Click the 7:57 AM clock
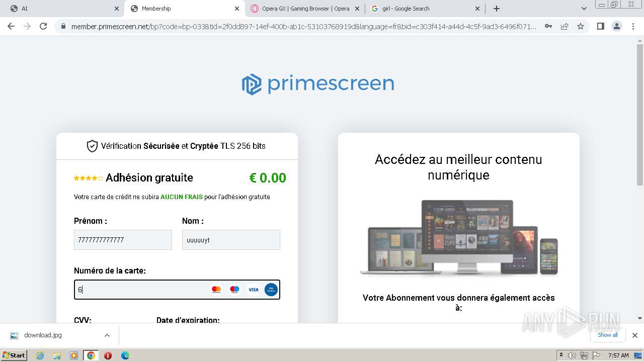 tap(618, 355)
